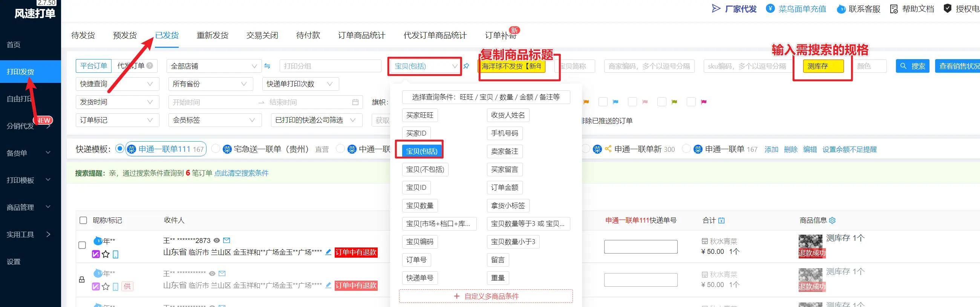Click the star icon in the first order row
The width and height of the screenshot is (980, 307).
point(106,254)
